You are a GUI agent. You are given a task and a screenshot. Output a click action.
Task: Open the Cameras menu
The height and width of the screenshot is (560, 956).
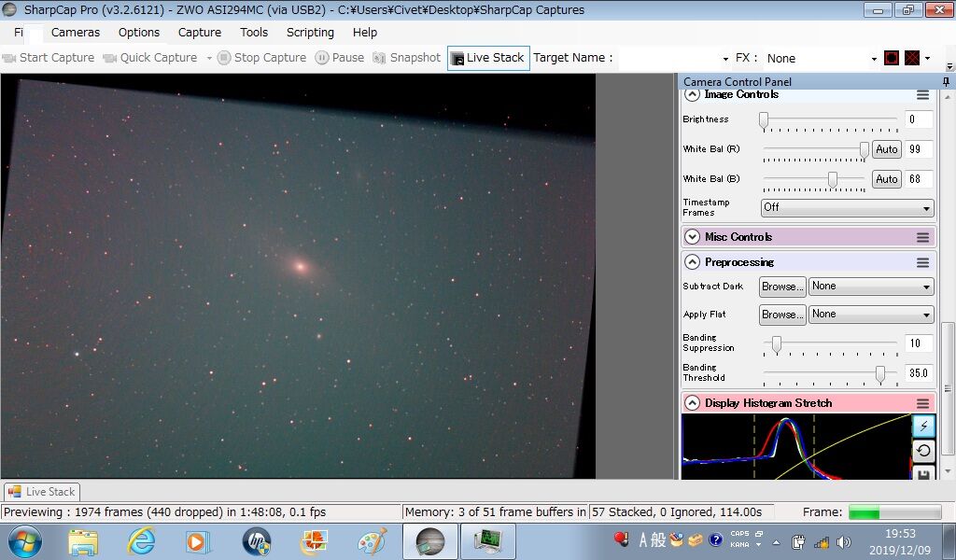pos(75,33)
